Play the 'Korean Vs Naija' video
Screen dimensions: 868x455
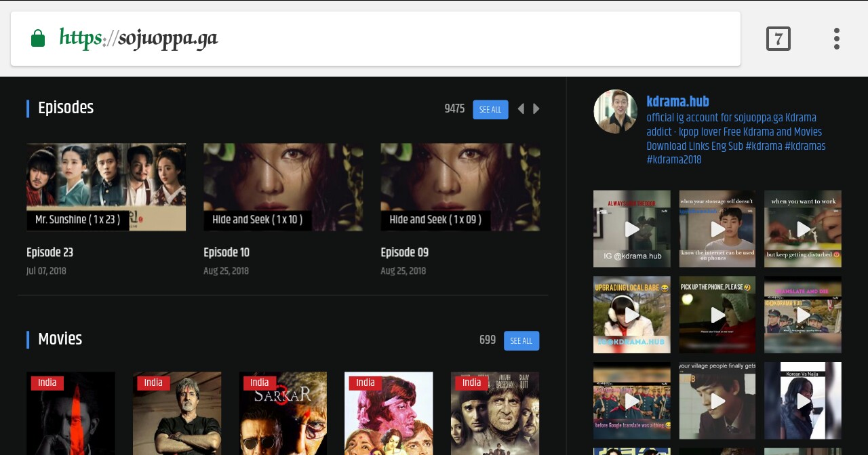(x=803, y=401)
